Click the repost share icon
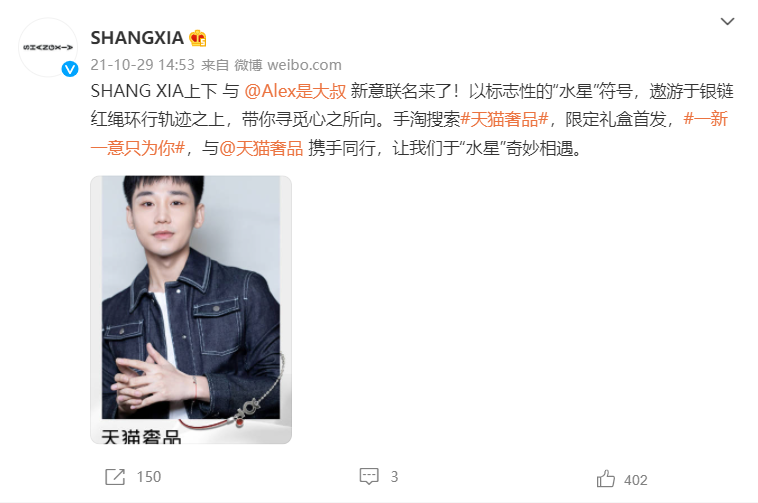 [x=115, y=476]
